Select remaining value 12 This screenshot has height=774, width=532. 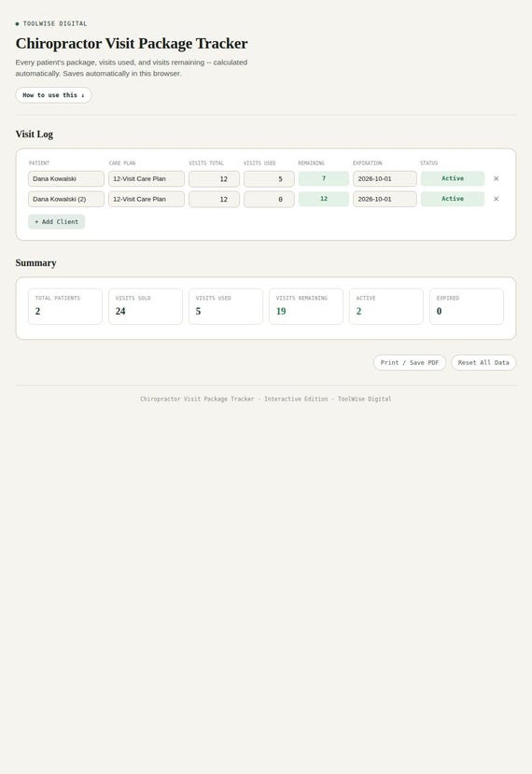tap(324, 199)
